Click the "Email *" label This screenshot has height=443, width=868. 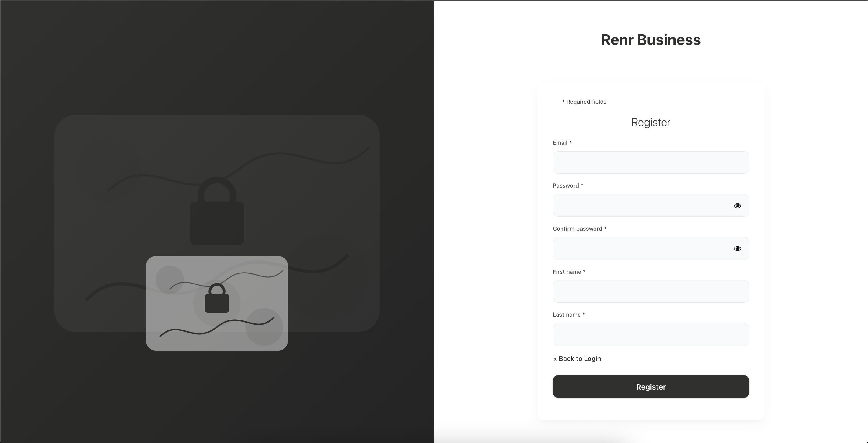coord(562,143)
